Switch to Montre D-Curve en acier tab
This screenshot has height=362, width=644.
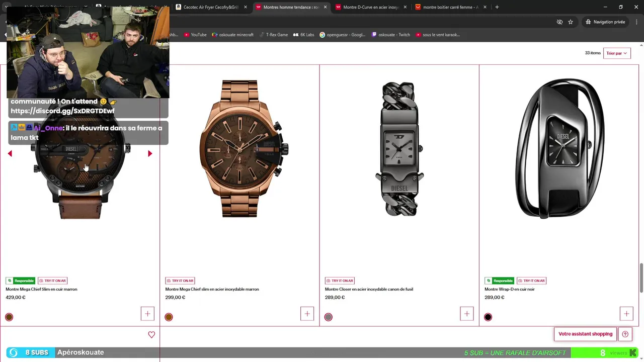point(370,7)
